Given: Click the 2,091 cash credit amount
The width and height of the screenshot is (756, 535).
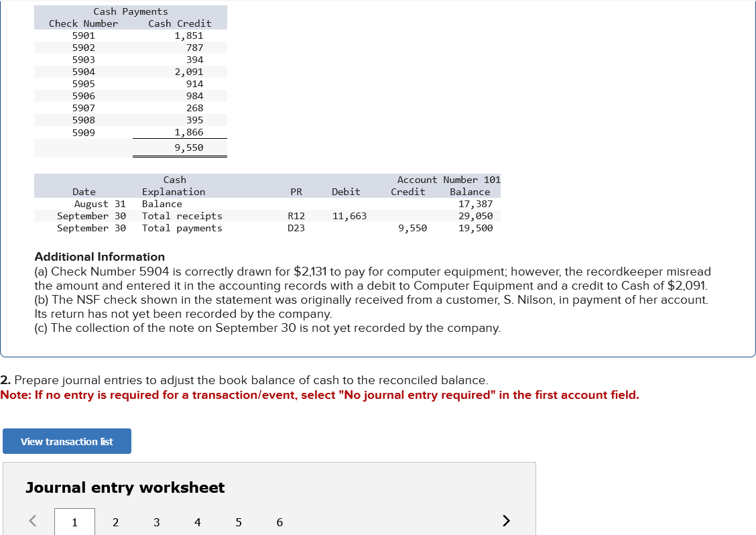Looking at the screenshot, I should click(188, 72).
